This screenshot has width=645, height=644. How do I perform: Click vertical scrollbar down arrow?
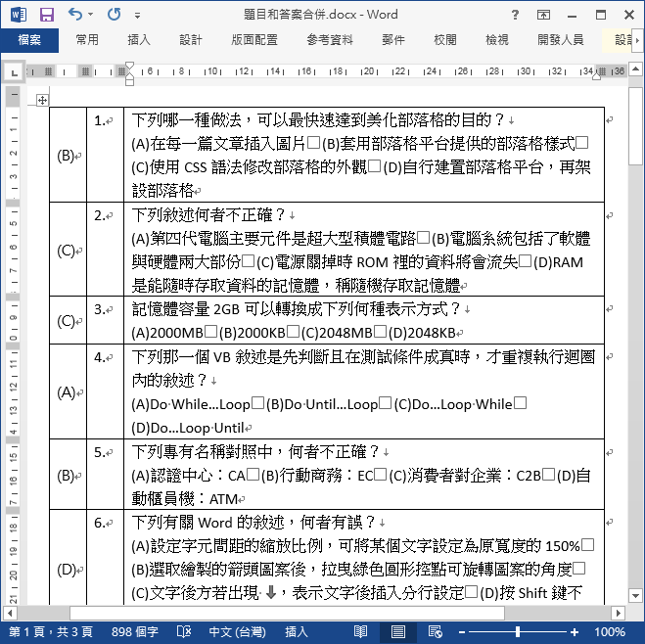point(635,595)
